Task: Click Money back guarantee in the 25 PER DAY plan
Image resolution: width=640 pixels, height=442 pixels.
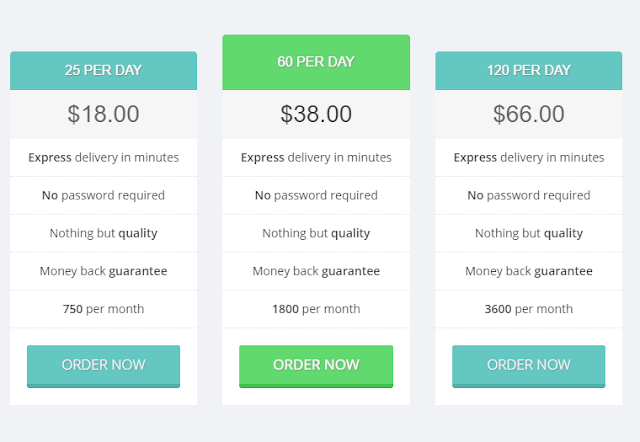Action: 103,271
